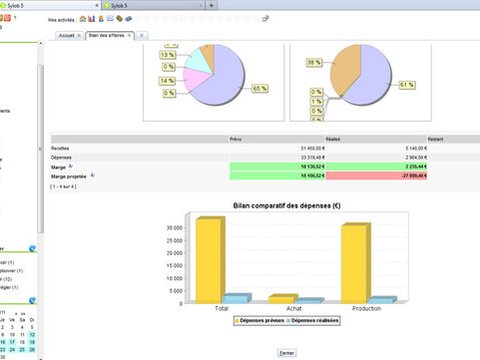Click the small icon beside Marge row label
Image resolution: width=480 pixels, height=360 pixels.
70,166
